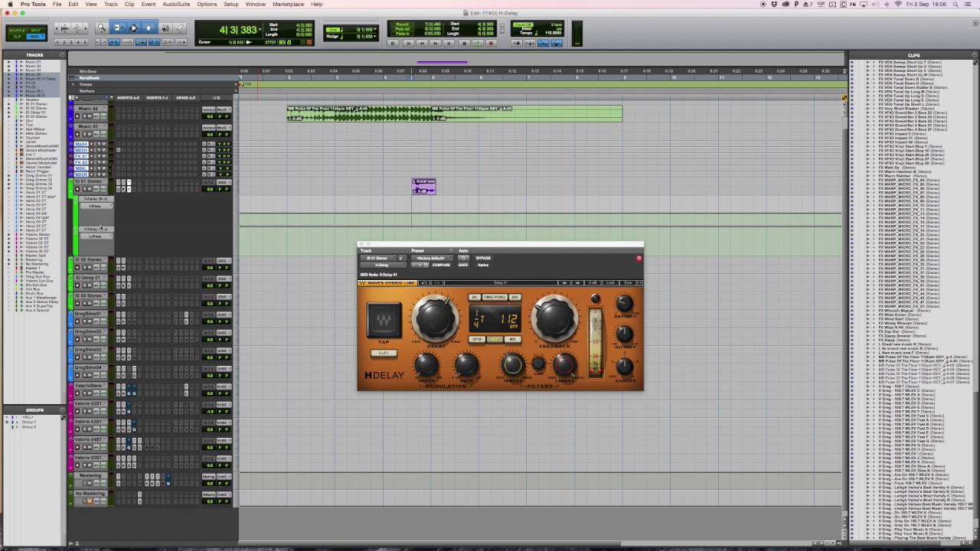This screenshot has width=980, height=551.
Task: Click the Fast Forward transport button
Action: coord(435,43)
